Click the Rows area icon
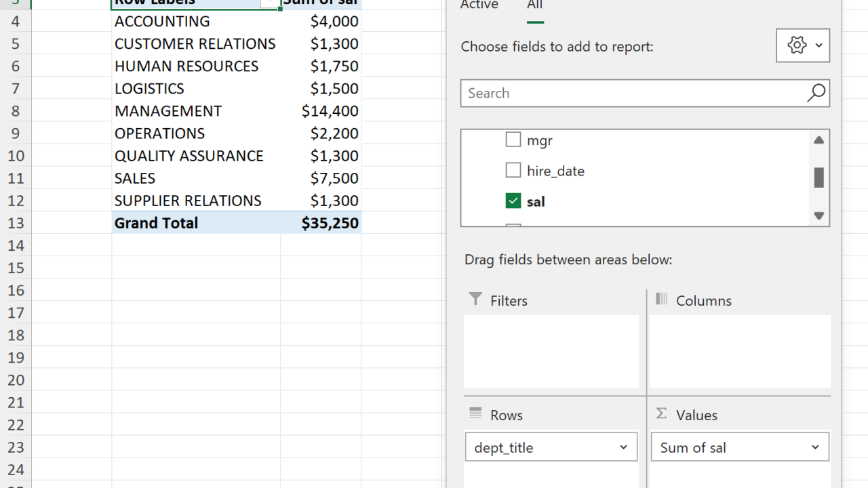 tap(475, 413)
